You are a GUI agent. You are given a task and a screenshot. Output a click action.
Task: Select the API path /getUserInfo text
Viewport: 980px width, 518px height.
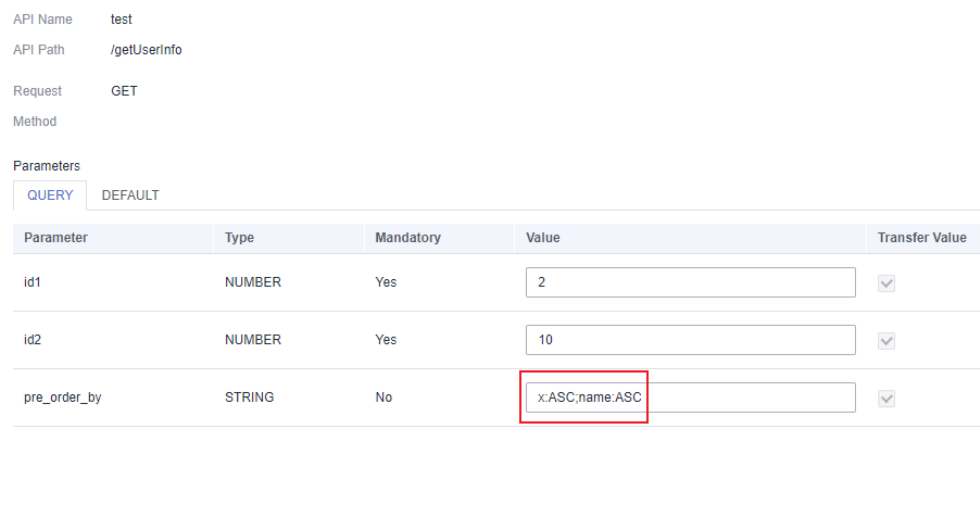click(x=146, y=50)
